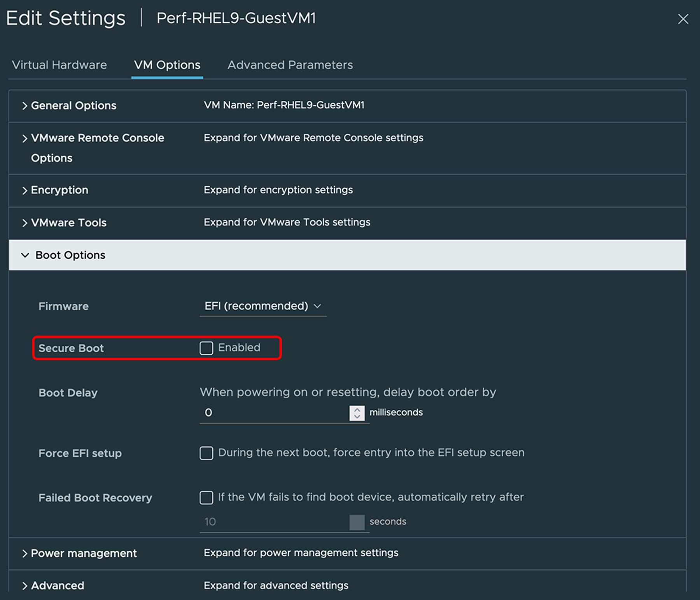Click the Boot Delay milliseconds field

pyautogui.click(x=275, y=413)
